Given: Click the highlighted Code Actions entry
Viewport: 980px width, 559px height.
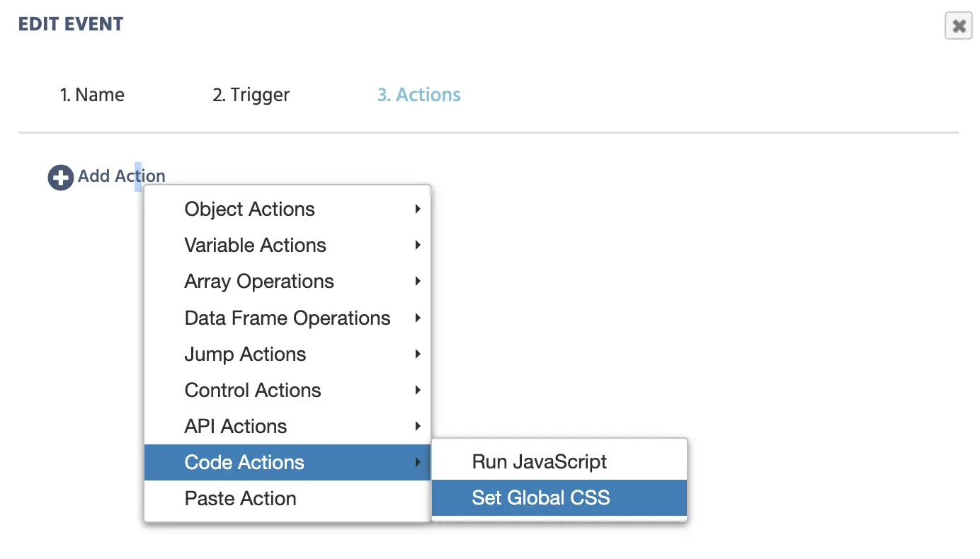Looking at the screenshot, I should click(244, 463).
